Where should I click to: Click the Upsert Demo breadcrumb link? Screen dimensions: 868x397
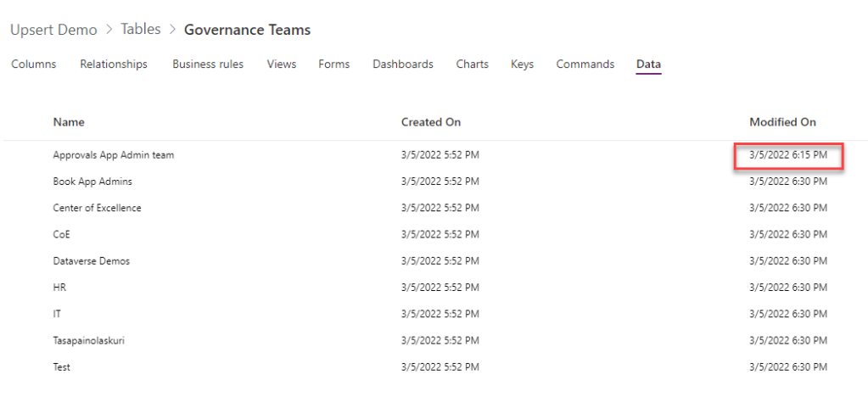(x=53, y=30)
